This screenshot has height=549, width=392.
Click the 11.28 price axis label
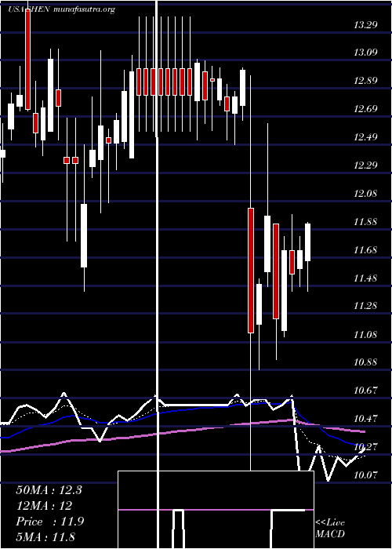(x=365, y=307)
